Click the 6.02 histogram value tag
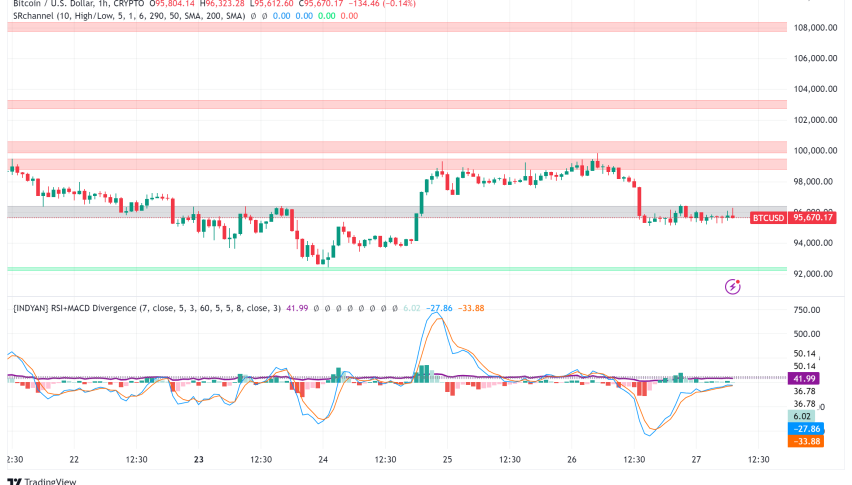852x485 pixels. (802, 417)
